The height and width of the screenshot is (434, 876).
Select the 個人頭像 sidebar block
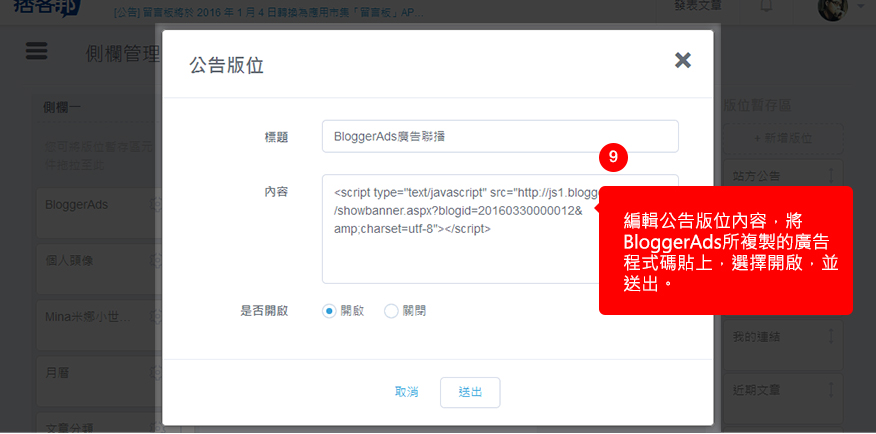[99, 269]
